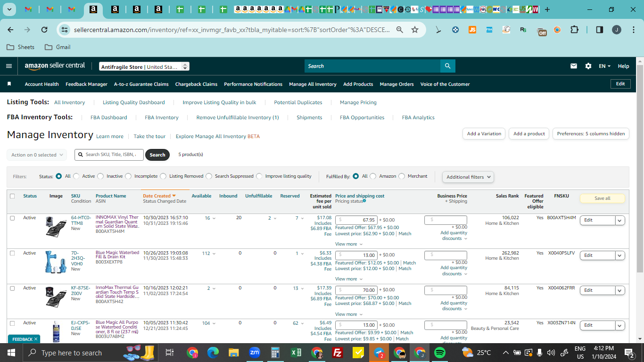The width and height of the screenshot is (644, 362).
Task: Select the Merchant fulfilled-by radio
Action: (x=402, y=176)
